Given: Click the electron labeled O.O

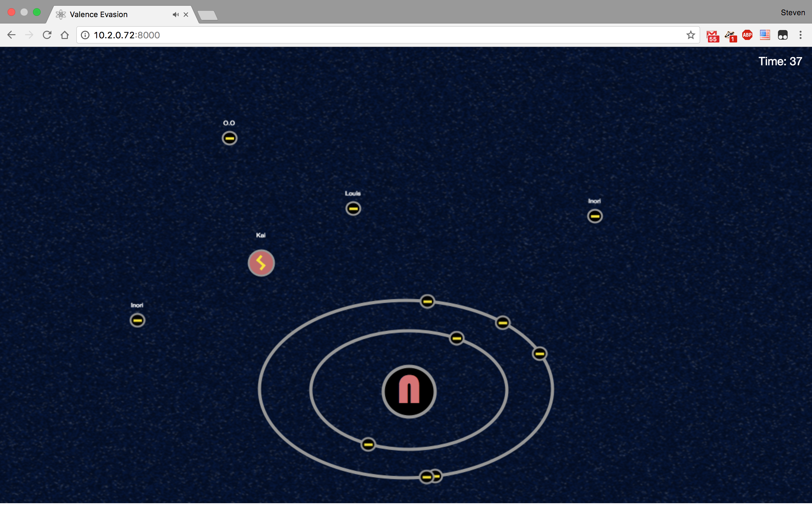Looking at the screenshot, I should (230, 138).
